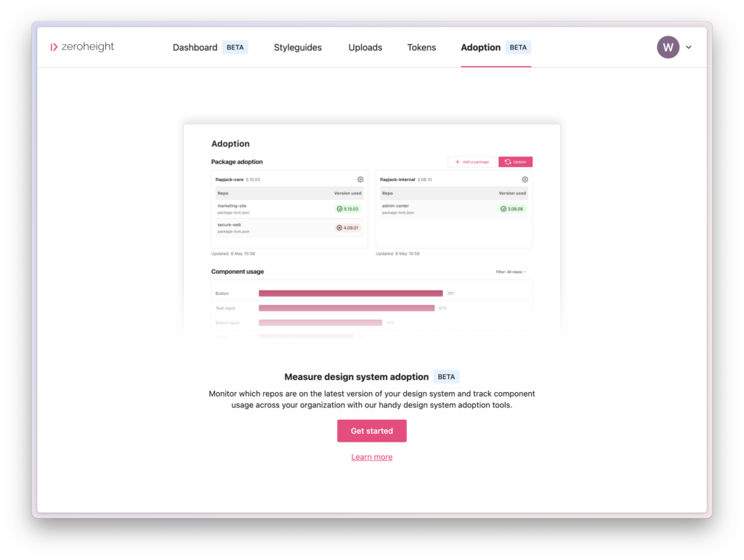The image size is (744, 560).
Task: Click the Select input usage bar
Action: [x=320, y=322]
